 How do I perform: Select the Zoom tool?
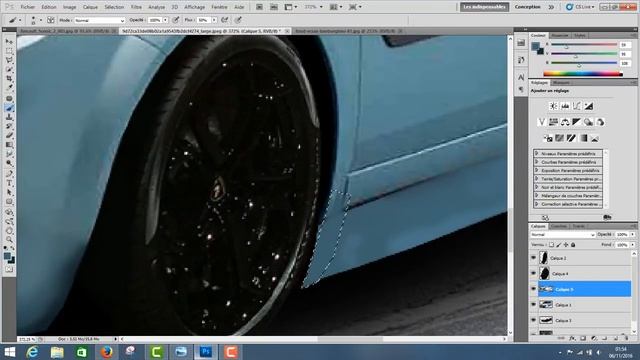click(9, 240)
